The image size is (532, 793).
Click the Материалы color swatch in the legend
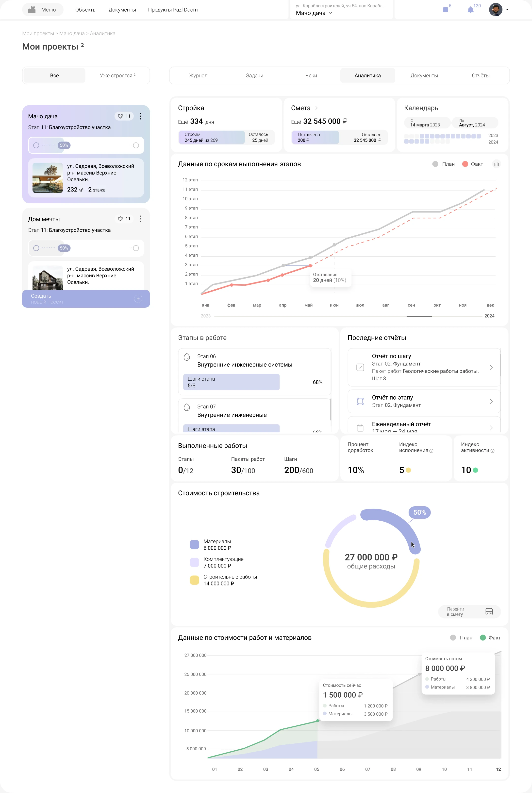[x=194, y=545]
